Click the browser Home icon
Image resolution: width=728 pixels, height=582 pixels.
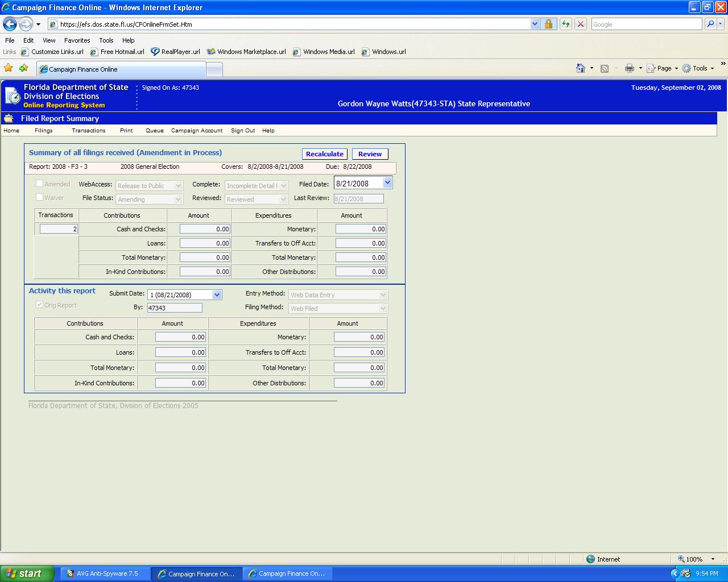pyautogui.click(x=580, y=68)
